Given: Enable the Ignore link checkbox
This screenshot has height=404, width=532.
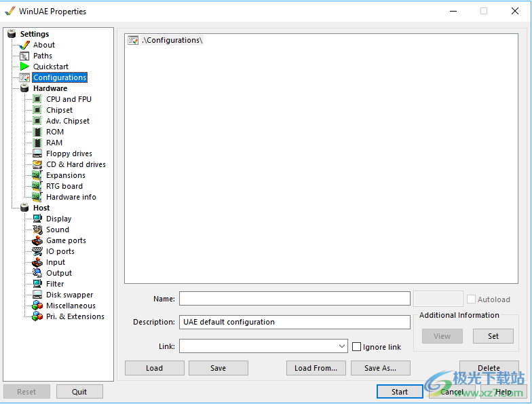Looking at the screenshot, I should (x=357, y=346).
